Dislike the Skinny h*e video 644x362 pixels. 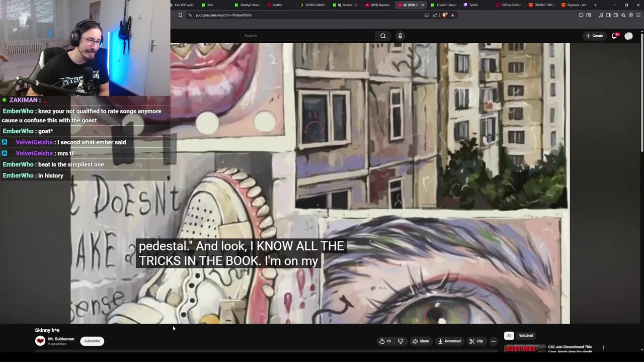400,341
